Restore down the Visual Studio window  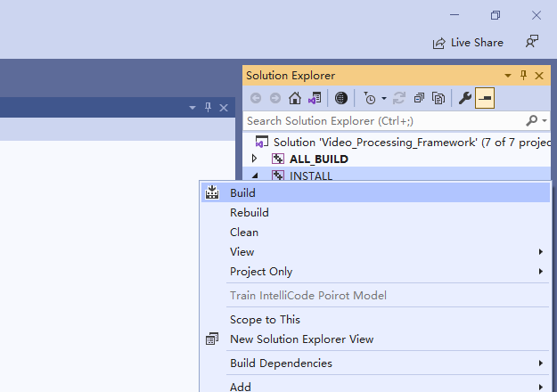click(496, 15)
